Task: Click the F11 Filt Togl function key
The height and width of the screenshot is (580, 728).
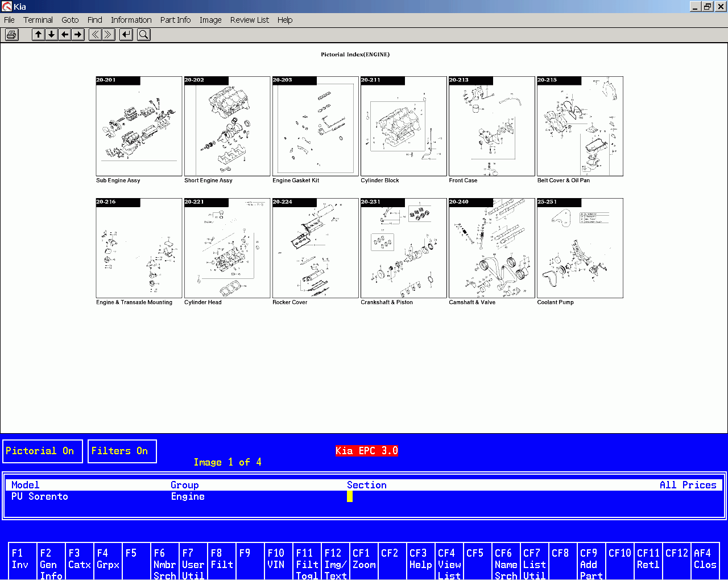Action: 307,562
